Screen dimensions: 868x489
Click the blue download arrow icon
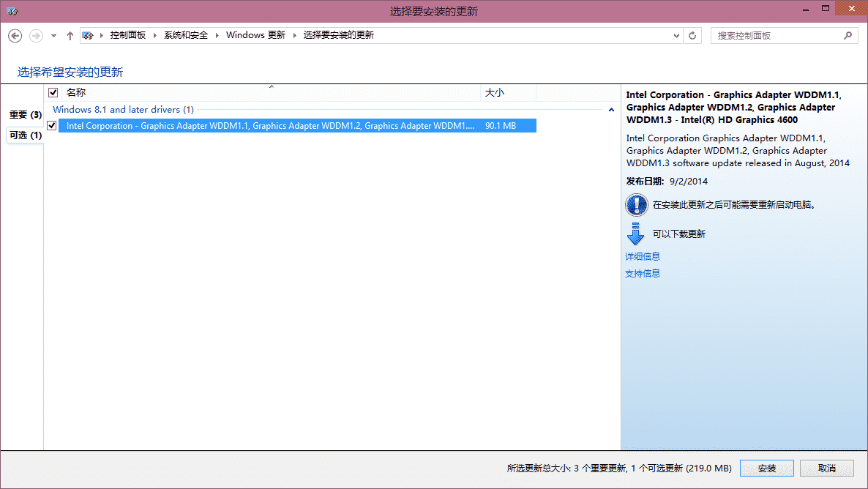coord(635,234)
